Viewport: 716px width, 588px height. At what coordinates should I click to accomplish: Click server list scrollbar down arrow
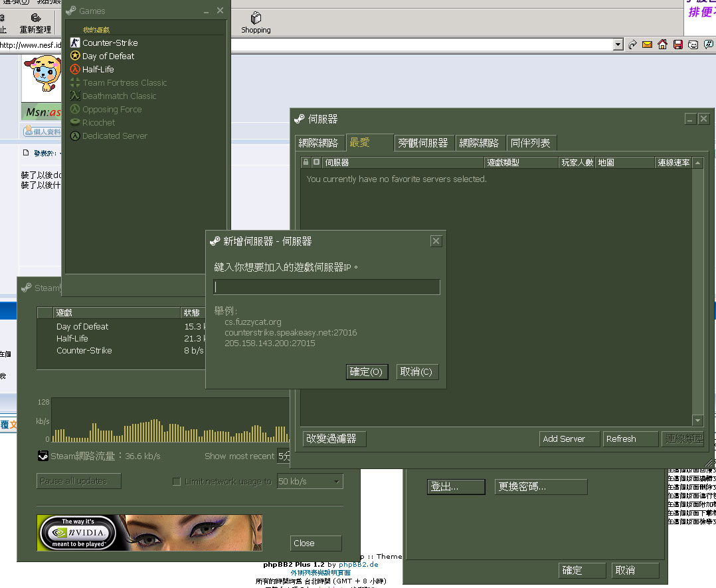[697, 421]
